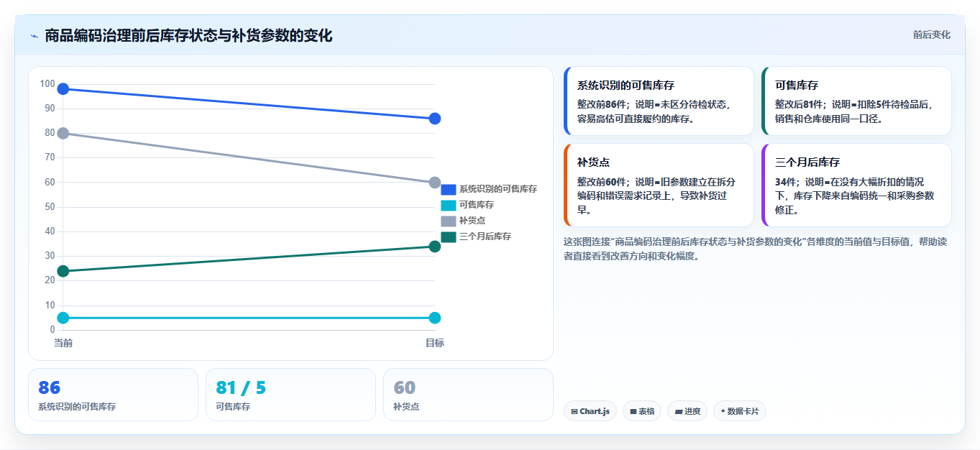Click the 86 系统识别的可售库存 stat card
The image size is (980, 450).
coord(113,395)
